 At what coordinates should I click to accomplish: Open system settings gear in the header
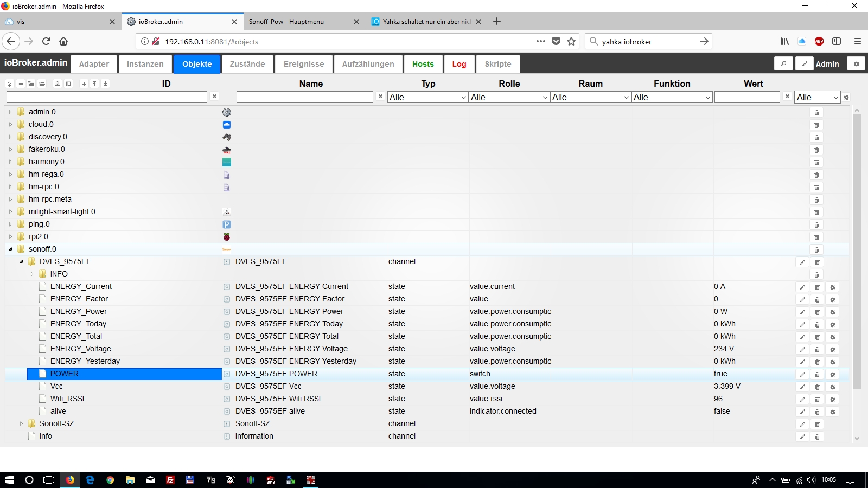[x=857, y=64]
